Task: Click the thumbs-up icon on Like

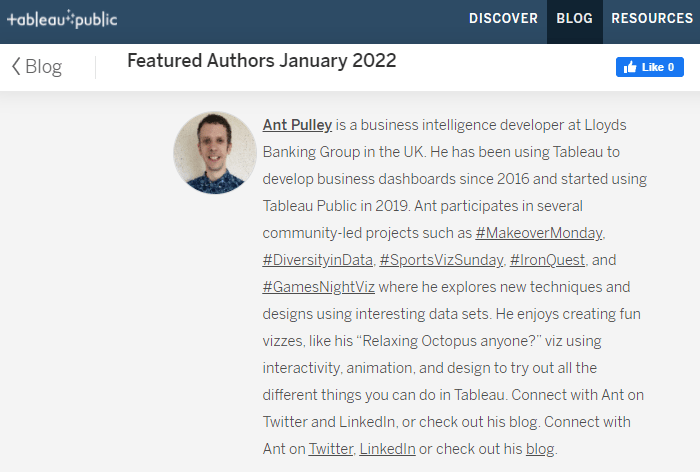Action: pyautogui.click(x=630, y=67)
